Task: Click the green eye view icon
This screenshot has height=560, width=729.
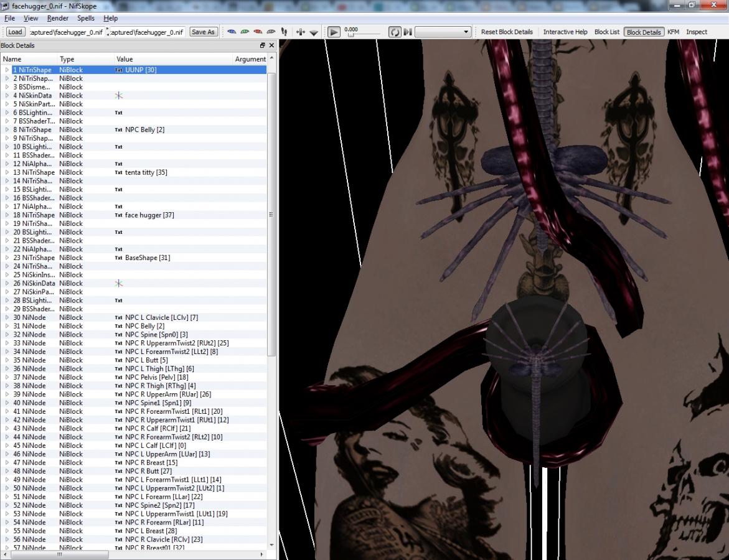Action: pos(245,32)
